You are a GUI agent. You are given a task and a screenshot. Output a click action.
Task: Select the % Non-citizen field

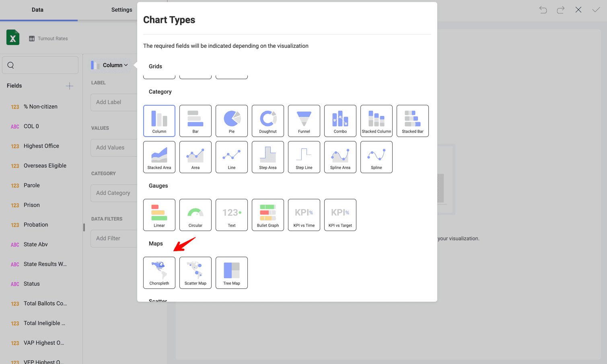[40, 106]
